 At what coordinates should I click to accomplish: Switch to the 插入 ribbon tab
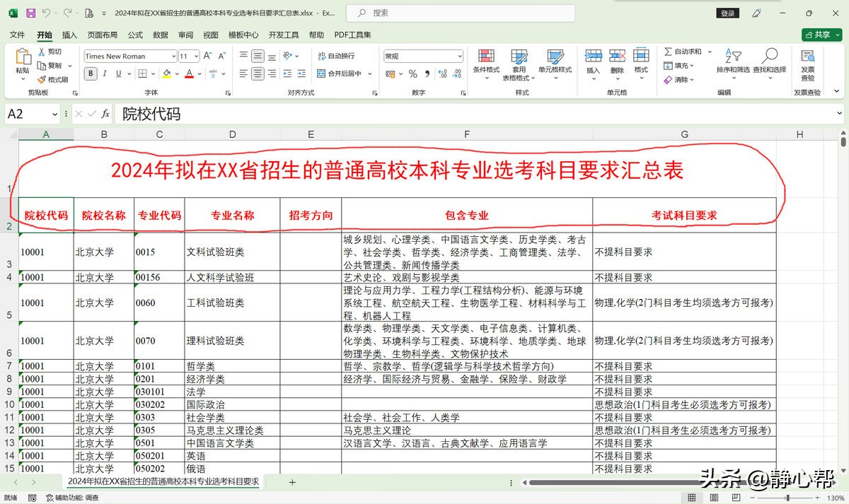click(x=69, y=35)
